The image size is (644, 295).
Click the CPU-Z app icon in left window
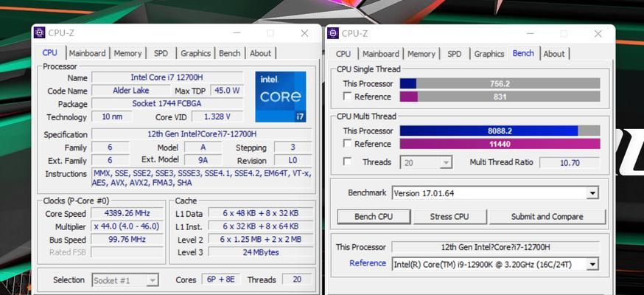[x=40, y=33]
